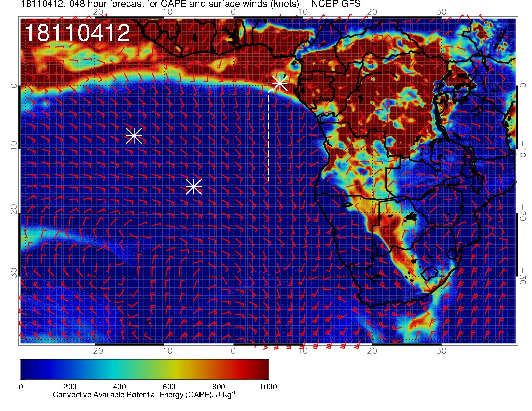The image size is (532, 411).
Task: Click the dark red end of the CAPE colorbar
Action: 263,369
